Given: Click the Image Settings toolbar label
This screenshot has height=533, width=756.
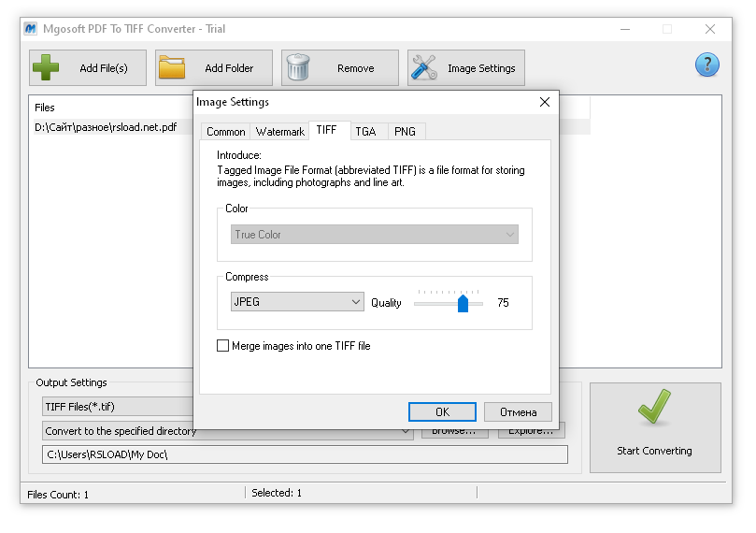Looking at the screenshot, I should click(x=481, y=68).
